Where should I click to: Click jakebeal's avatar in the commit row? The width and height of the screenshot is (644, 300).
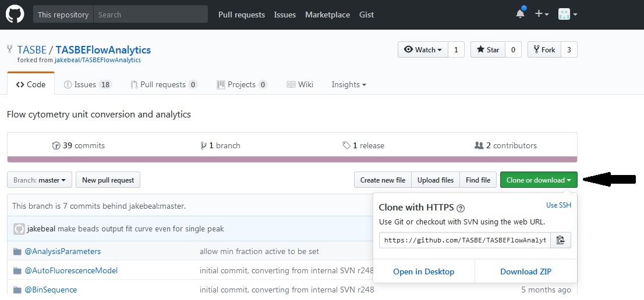click(19, 228)
